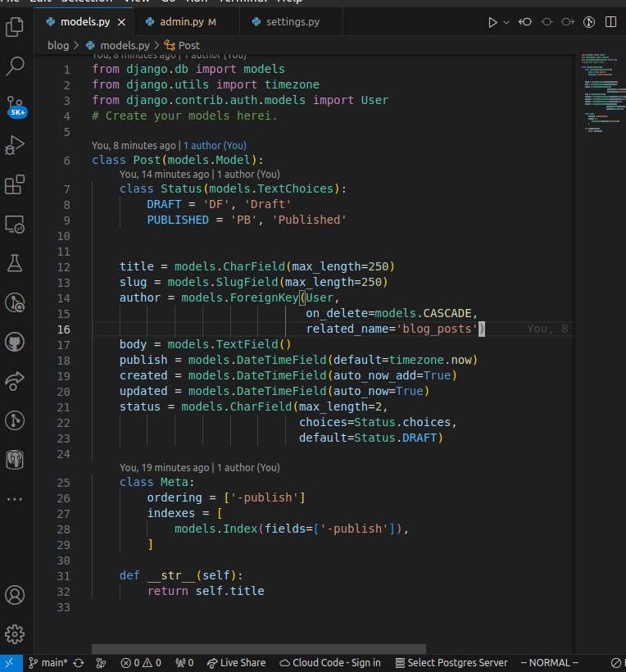This screenshot has width=626, height=672.
Task: Click 'You, 14 minutes ago' CodeLens above Status
Action: (164, 175)
